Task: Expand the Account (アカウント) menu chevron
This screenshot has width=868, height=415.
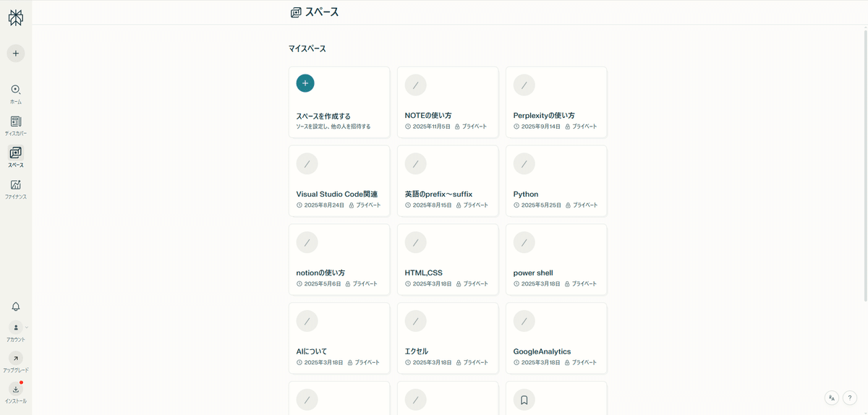Action: (27, 328)
